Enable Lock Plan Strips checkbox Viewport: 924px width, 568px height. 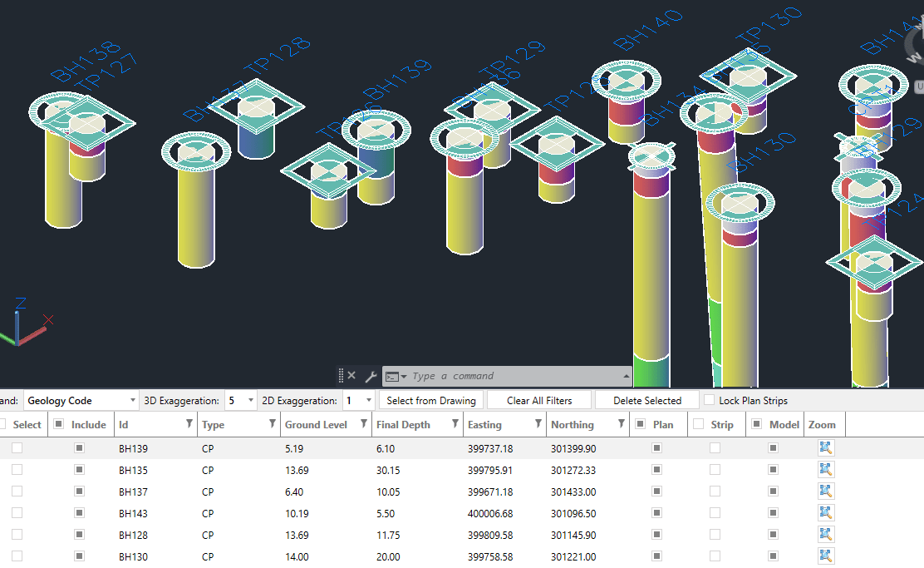[710, 400]
